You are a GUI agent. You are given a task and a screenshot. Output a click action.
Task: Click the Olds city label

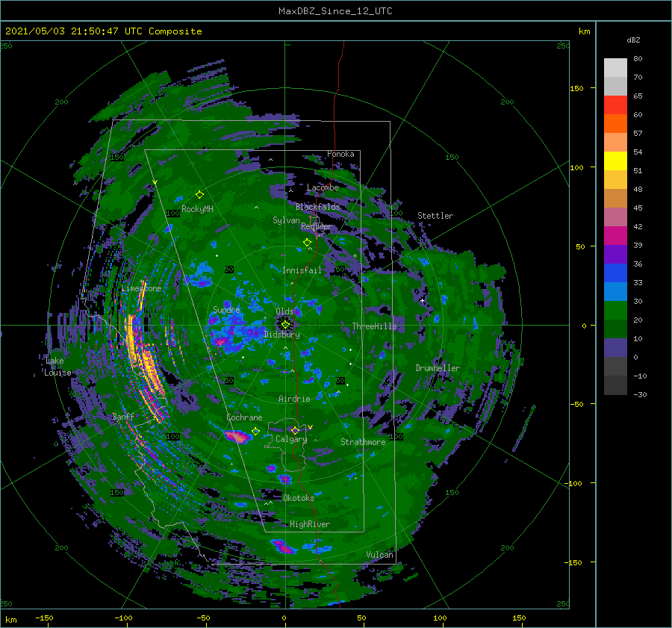click(284, 311)
